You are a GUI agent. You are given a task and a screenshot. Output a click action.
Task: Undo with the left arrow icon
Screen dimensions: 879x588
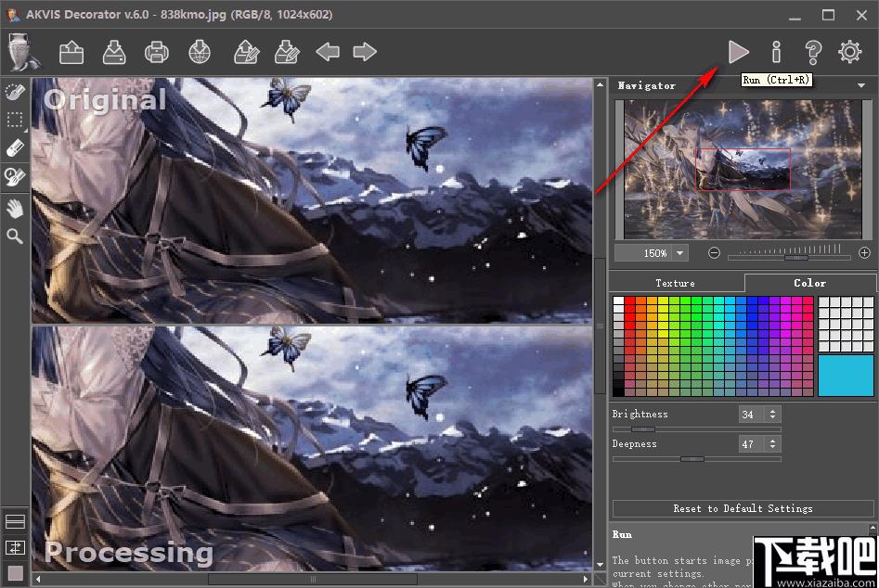pos(328,52)
